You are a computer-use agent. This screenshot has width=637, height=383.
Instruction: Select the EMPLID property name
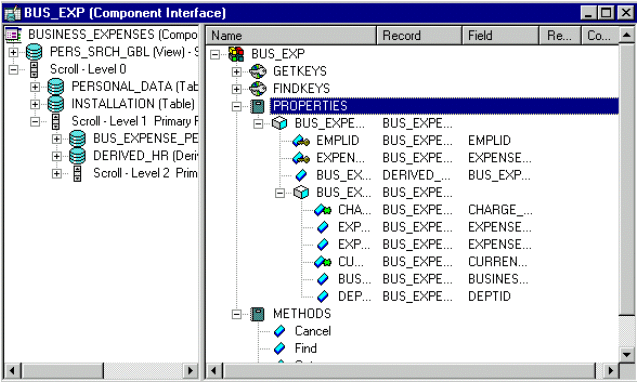pyautogui.click(x=338, y=141)
